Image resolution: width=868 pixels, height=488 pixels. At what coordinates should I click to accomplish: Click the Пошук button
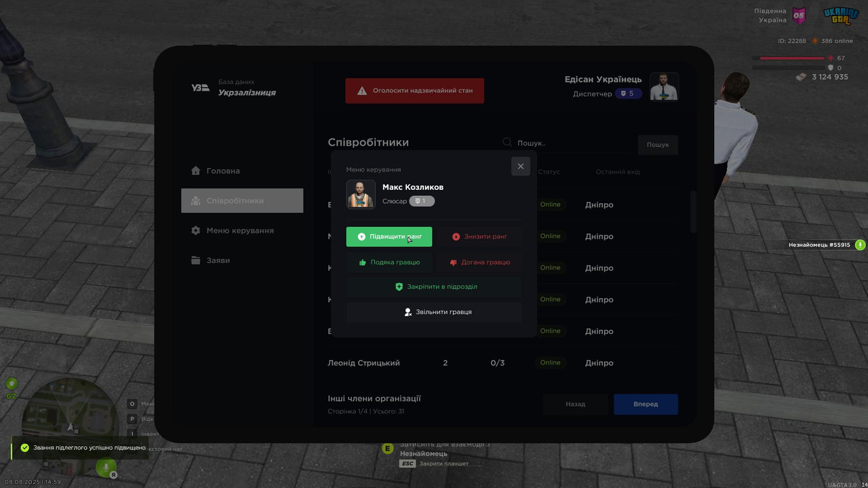tap(658, 145)
